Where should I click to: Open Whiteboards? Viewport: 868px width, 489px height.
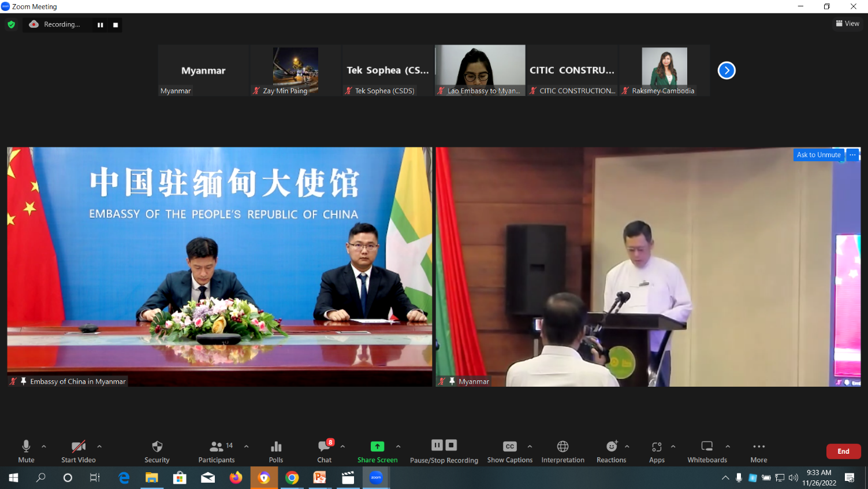click(x=707, y=451)
